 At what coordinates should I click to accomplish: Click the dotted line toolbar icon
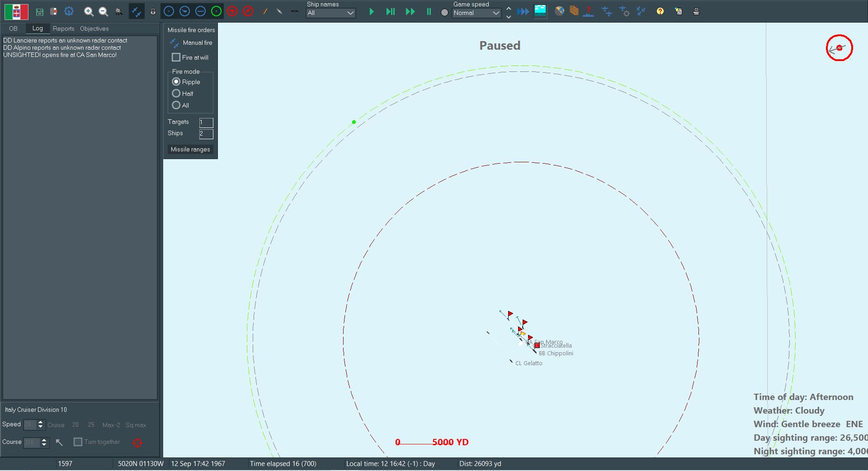pyautogui.click(x=295, y=11)
